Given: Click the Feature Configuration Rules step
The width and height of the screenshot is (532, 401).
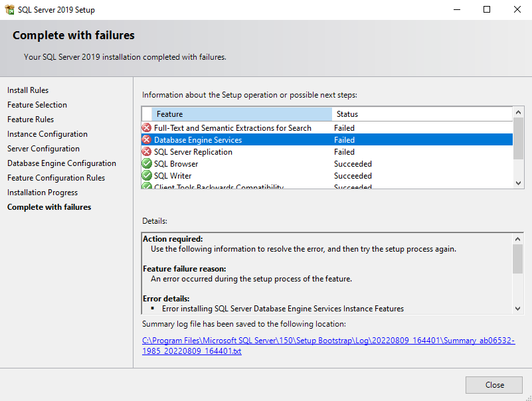Looking at the screenshot, I should [x=56, y=178].
